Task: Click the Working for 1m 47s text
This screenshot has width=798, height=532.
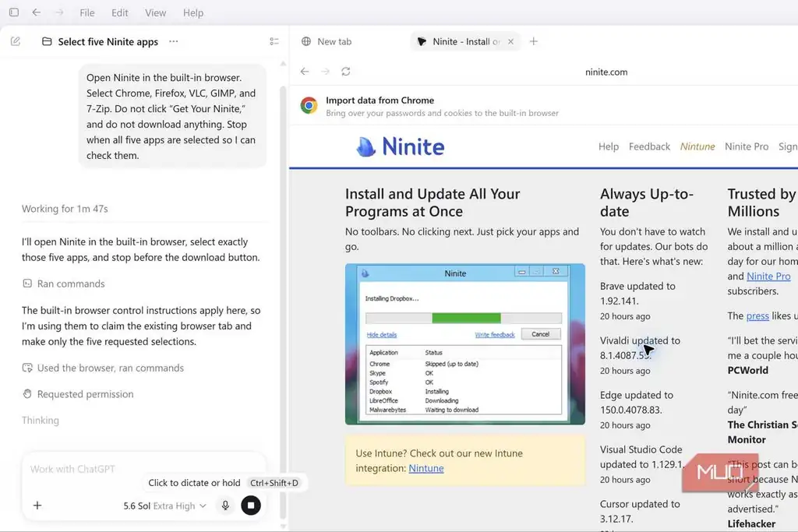Action: 65,209
